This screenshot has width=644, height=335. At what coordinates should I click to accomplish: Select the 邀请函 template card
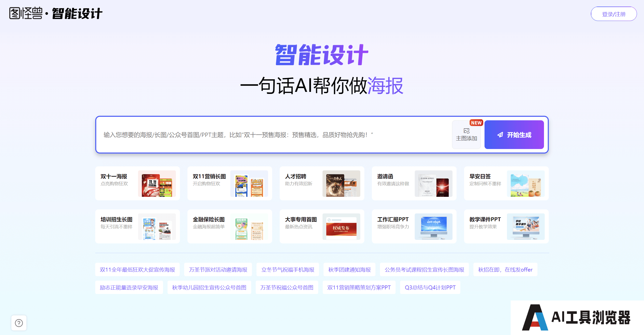pyautogui.click(x=414, y=183)
